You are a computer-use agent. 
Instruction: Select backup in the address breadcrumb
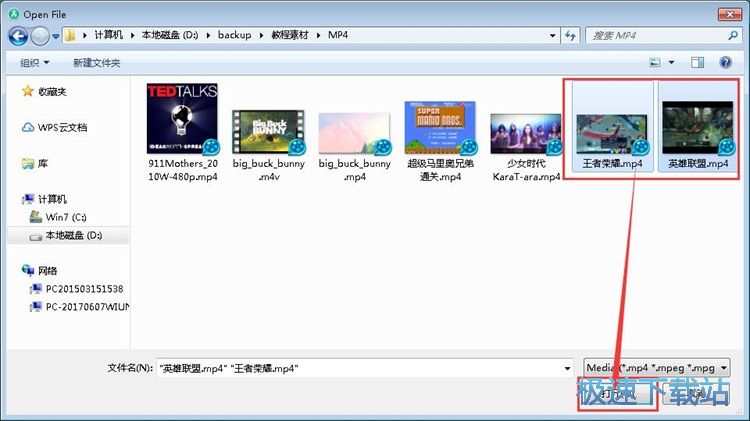click(234, 35)
